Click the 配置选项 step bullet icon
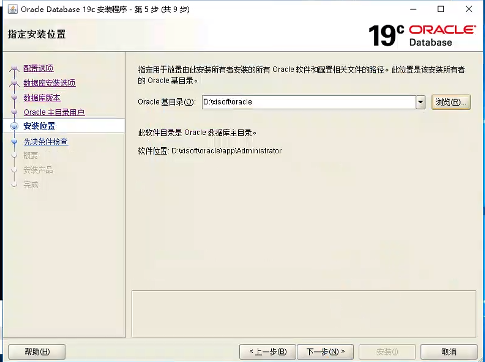 (x=14, y=68)
